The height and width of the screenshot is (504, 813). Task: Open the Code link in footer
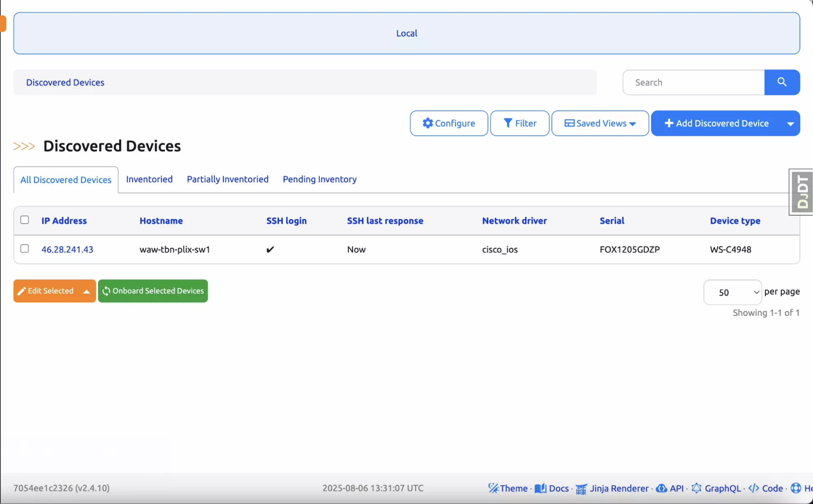click(766, 488)
